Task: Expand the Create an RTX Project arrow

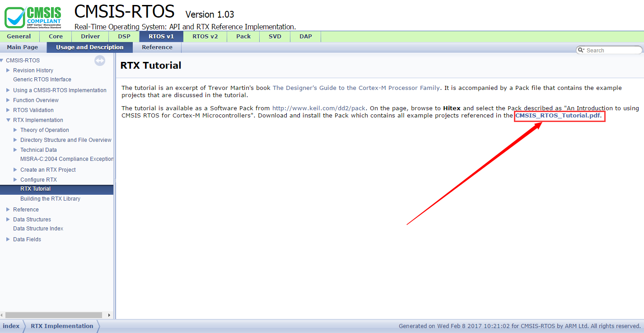Action: pos(15,169)
